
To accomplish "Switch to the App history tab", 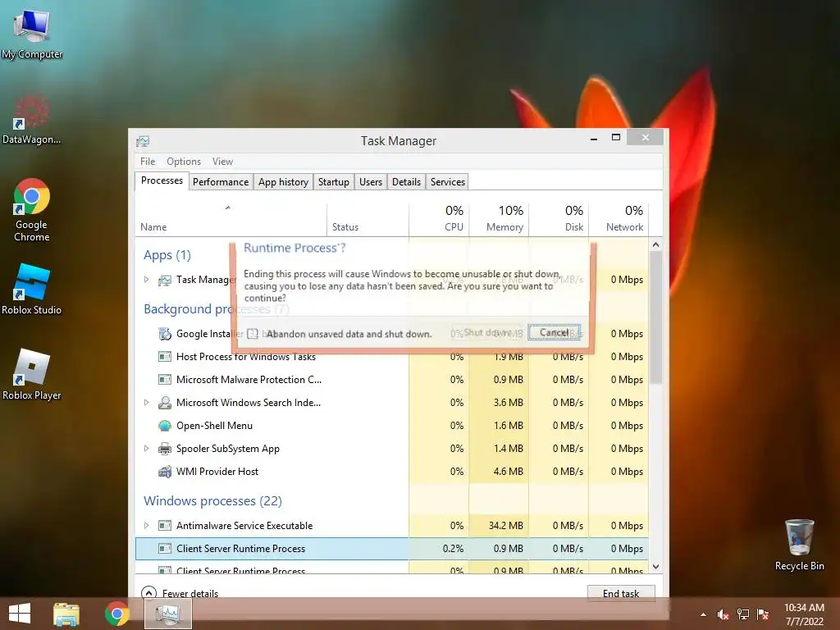I will point(283,182).
